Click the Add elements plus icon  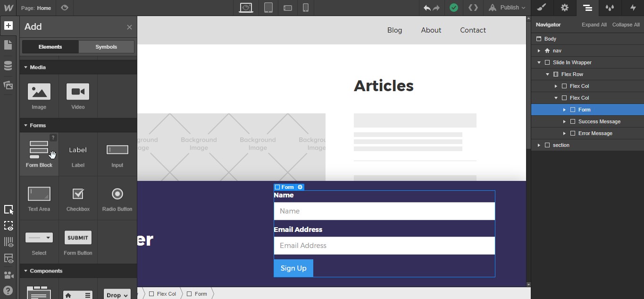click(8, 26)
